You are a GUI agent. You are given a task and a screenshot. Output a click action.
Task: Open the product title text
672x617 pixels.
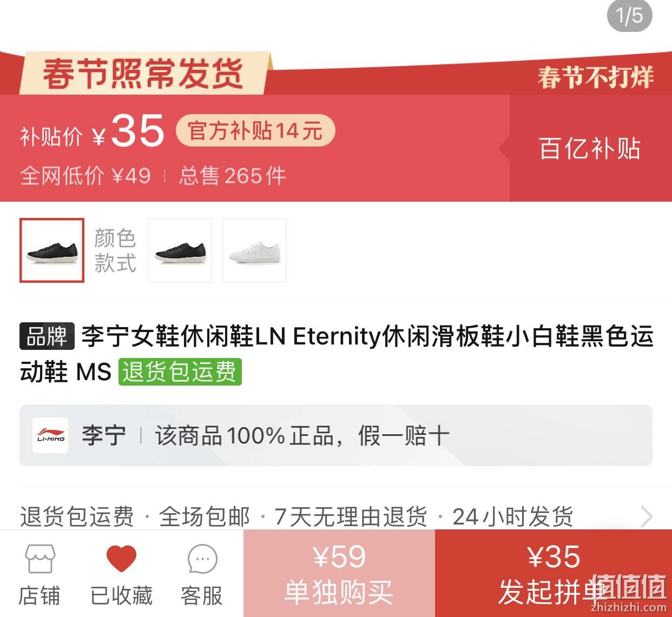coord(336,354)
